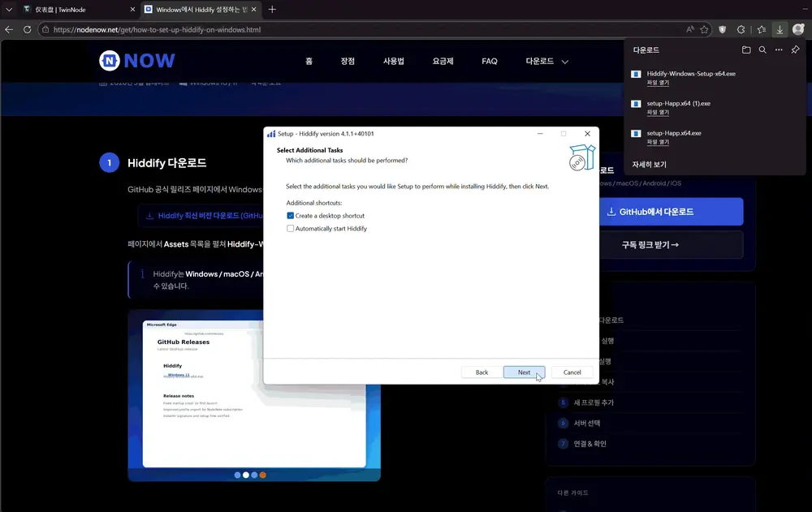812x512 pixels.
Task: Open a new browser tab
Action: (272, 9)
